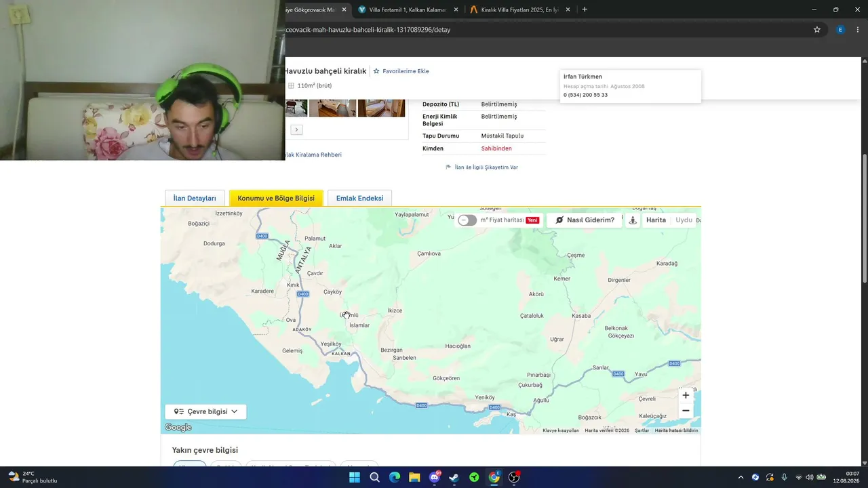Click the 110m² (brüt) size text
The width and height of the screenshot is (868, 488).
315,86
